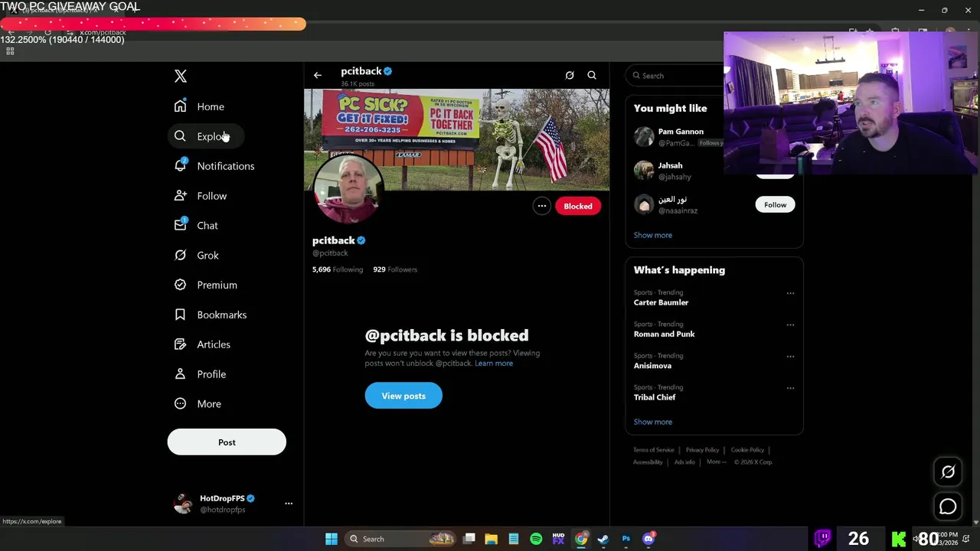Open the Anisimova trending topic

652,366
